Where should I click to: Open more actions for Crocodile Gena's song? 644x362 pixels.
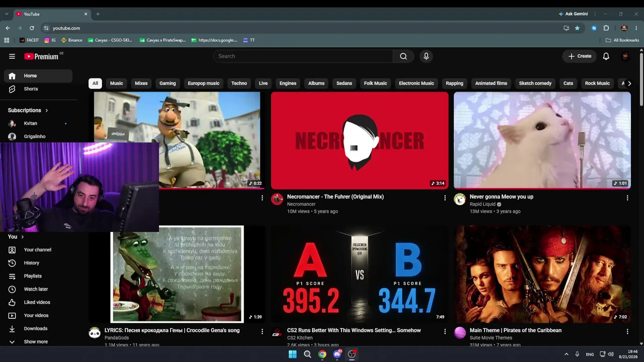point(262,332)
